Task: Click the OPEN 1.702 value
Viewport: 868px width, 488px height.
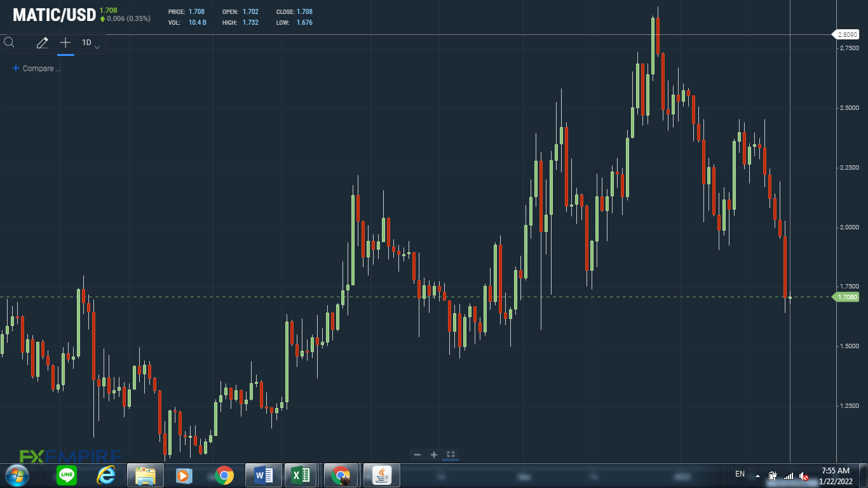Action: coord(250,12)
